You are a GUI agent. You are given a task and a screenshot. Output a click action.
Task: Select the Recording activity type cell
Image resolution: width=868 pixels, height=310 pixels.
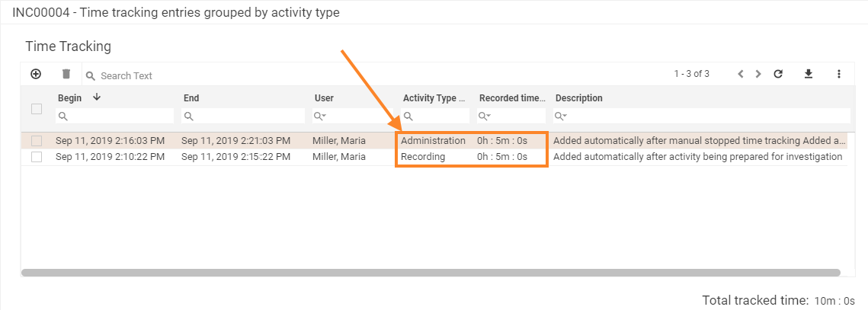[424, 157]
